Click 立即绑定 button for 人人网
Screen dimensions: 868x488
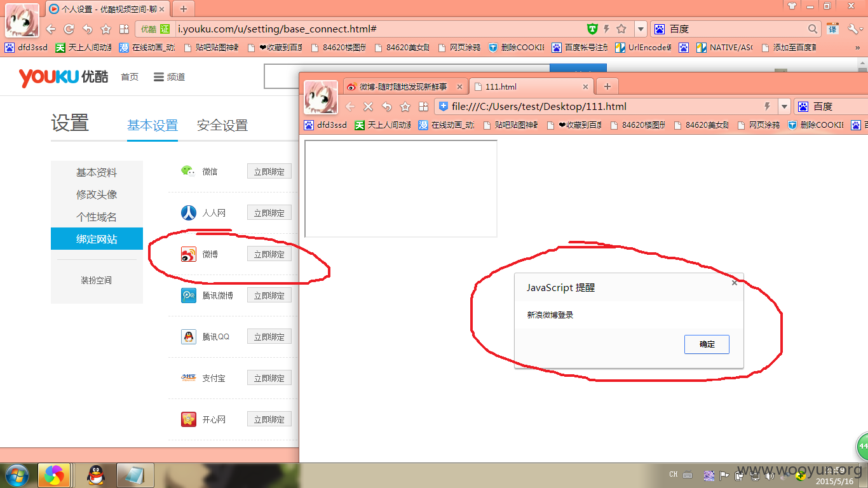click(269, 212)
